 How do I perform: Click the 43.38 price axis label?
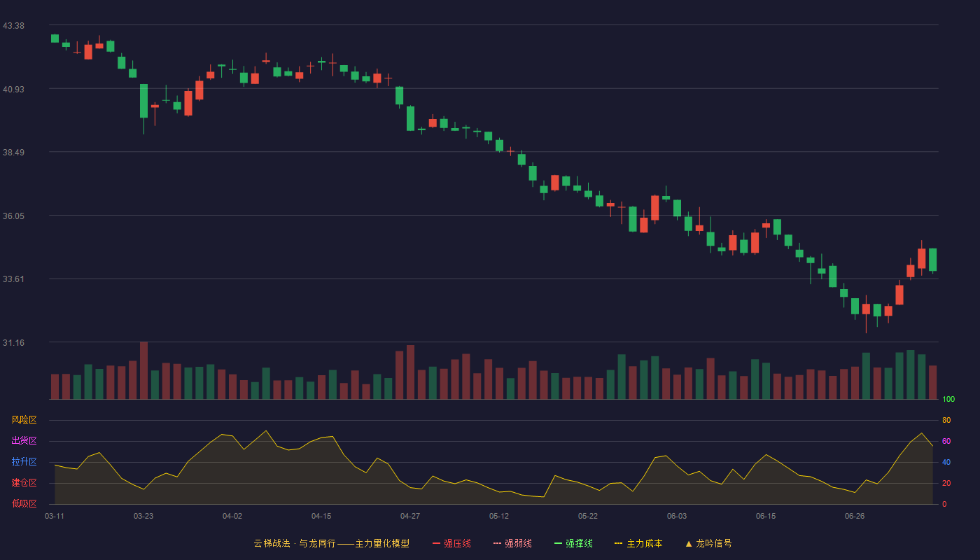13,26
